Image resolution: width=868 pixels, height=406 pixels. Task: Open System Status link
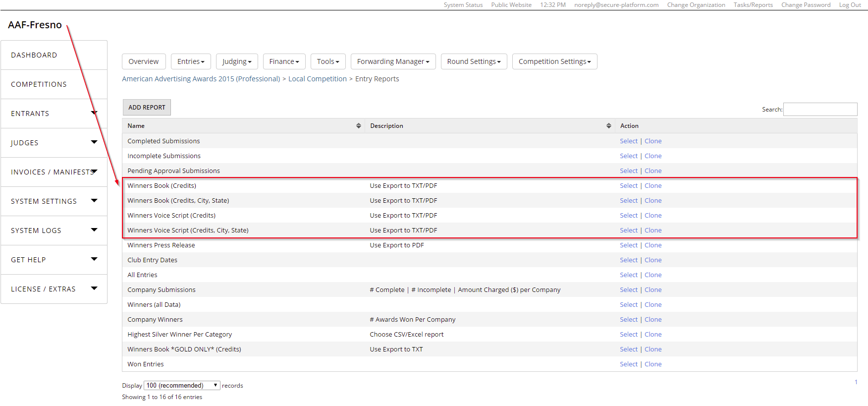pos(463,5)
